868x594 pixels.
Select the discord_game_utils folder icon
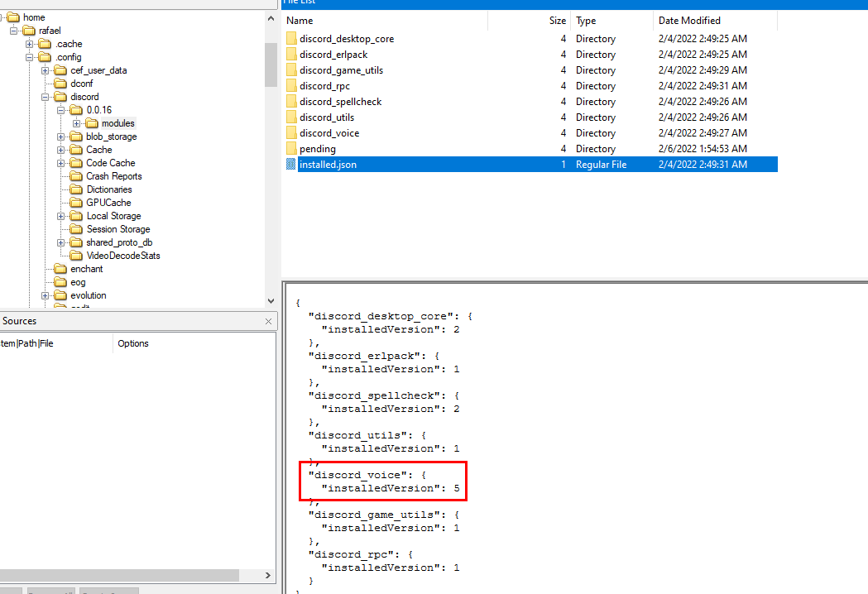click(291, 69)
